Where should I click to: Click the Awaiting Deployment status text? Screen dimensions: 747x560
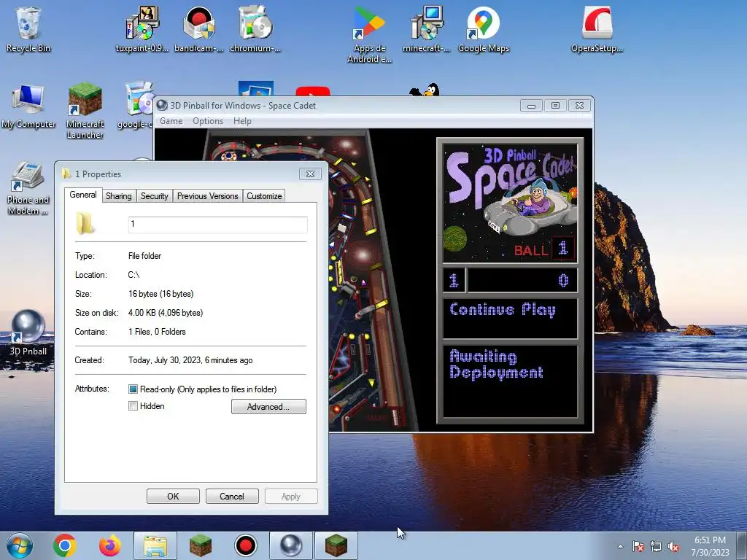(496, 364)
